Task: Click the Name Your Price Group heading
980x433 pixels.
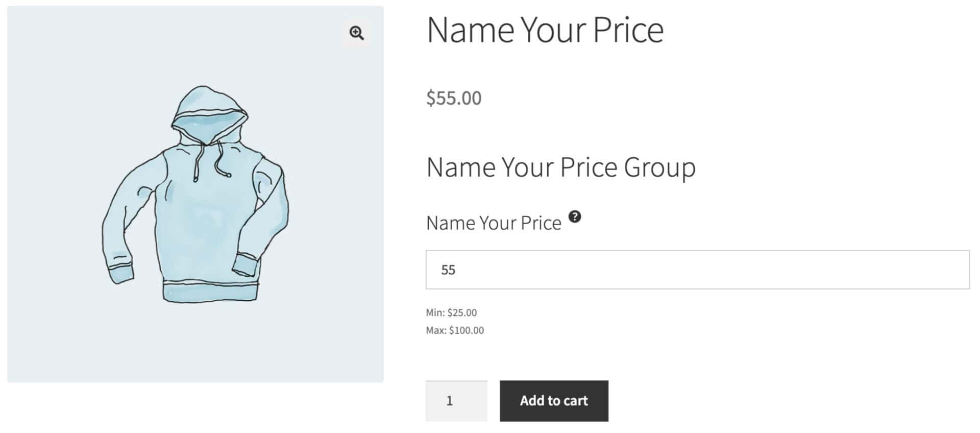Action: click(560, 166)
